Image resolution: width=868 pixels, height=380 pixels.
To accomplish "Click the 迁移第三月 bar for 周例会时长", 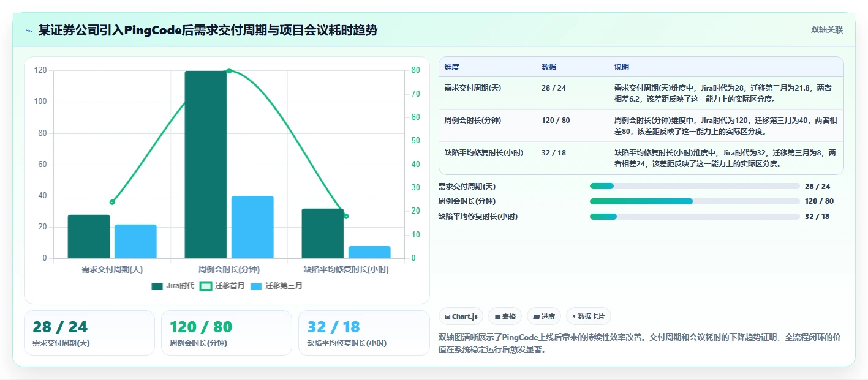I will [x=252, y=227].
